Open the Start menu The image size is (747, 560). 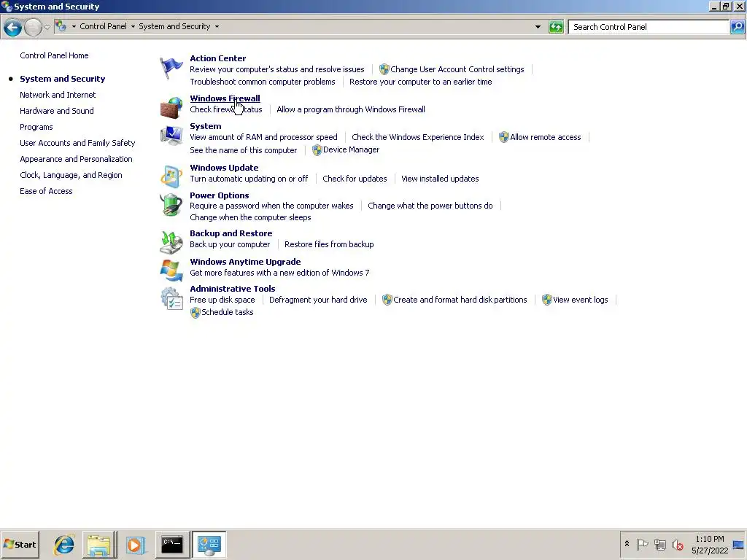pyautogui.click(x=20, y=544)
